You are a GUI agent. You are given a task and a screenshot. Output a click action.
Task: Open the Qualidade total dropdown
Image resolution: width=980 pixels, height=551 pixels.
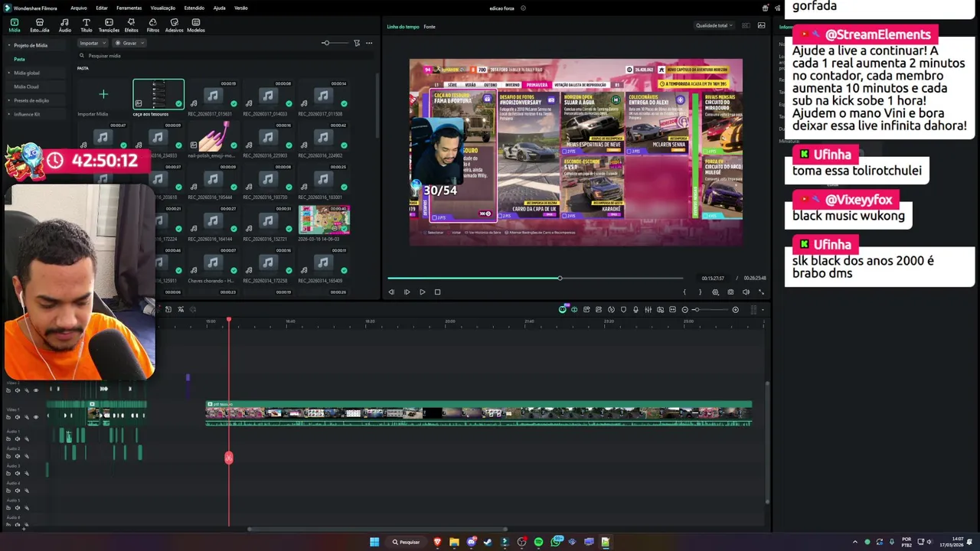tap(714, 25)
